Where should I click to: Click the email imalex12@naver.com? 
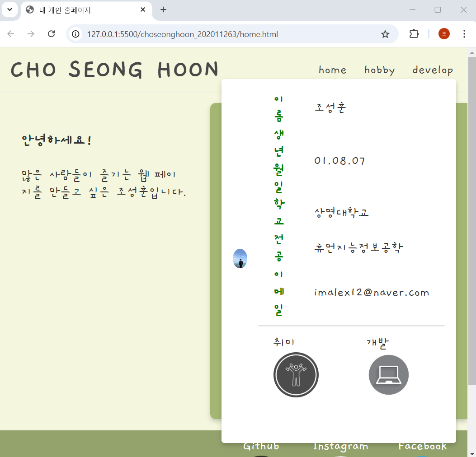coord(372,293)
